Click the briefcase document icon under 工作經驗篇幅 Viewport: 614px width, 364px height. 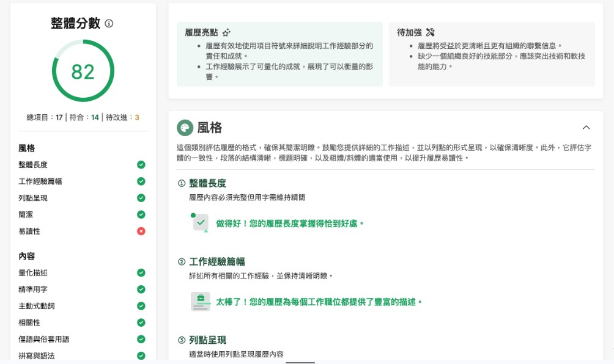[200, 301]
